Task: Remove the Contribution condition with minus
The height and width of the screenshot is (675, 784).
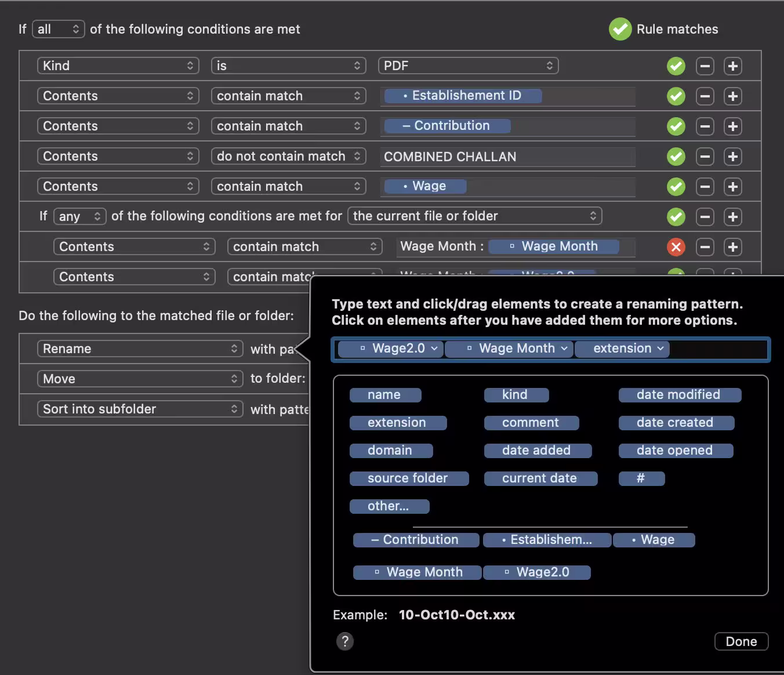Action: point(705,126)
